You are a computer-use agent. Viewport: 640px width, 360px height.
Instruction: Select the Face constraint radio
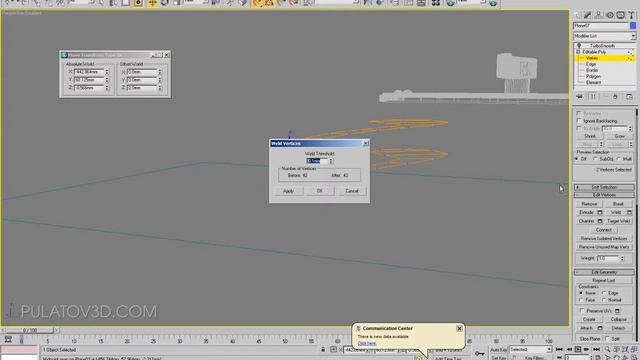[581, 300]
